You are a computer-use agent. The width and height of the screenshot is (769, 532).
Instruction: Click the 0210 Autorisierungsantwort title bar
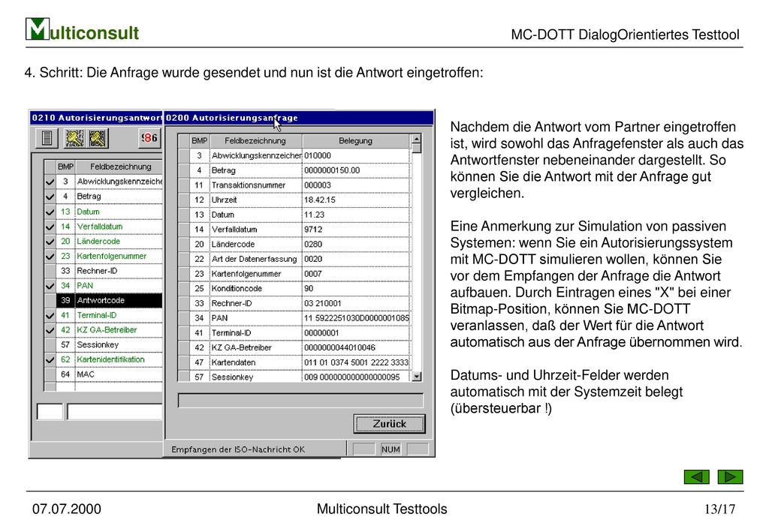click(x=96, y=118)
